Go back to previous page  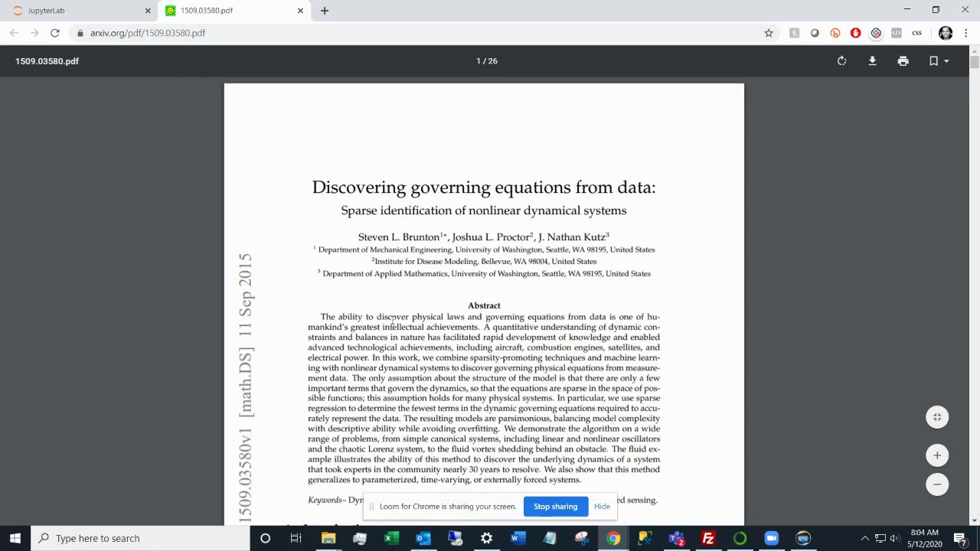click(14, 33)
